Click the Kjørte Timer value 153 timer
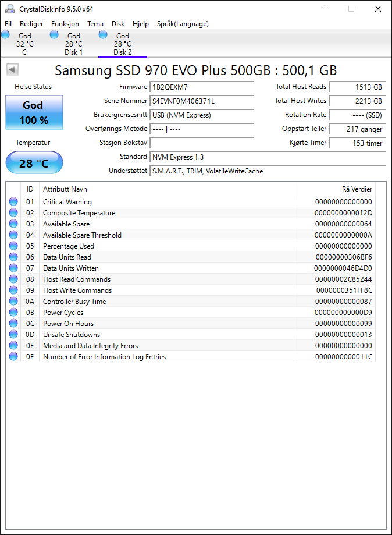The height and width of the screenshot is (535, 392). tap(358, 143)
